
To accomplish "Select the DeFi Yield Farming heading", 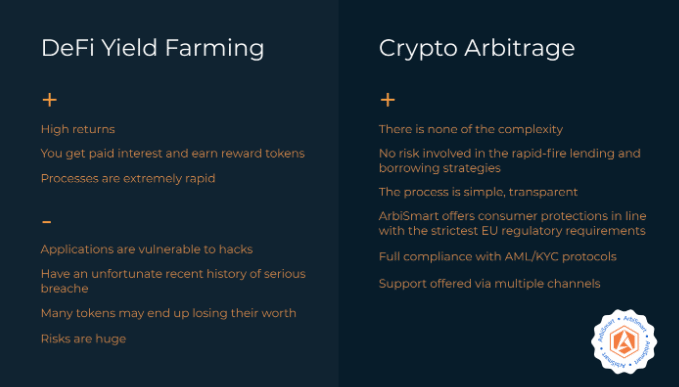I will click(152, 48).
